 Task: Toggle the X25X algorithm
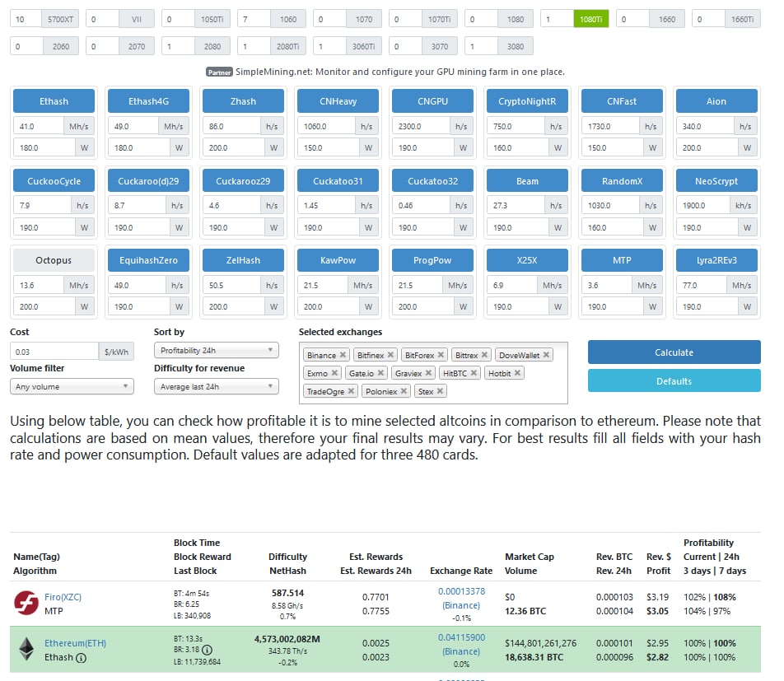[527, 260]
